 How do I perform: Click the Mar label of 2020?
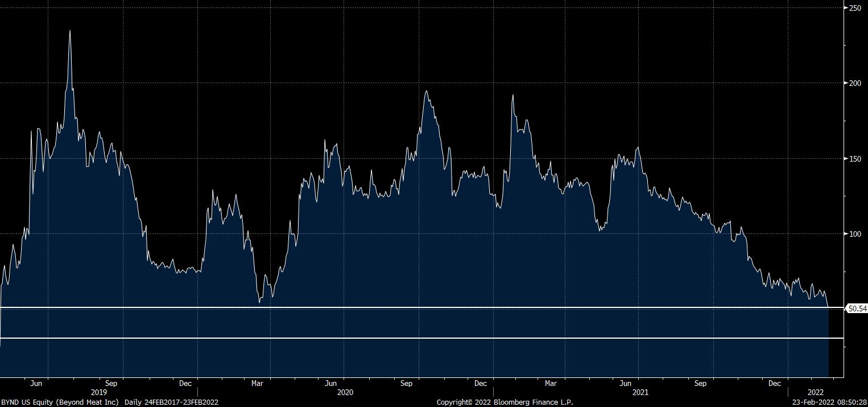[x=258, y=384]
